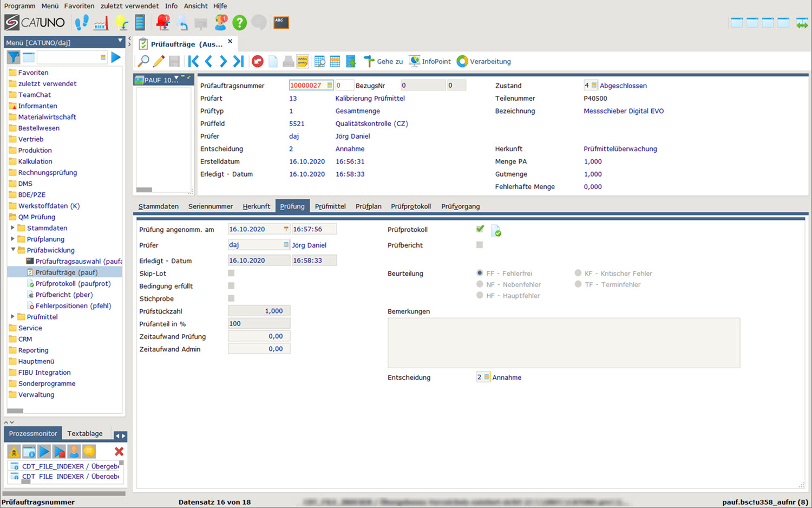The height and width of the screenshot is (508, 812).
Task: Expand the Stammdaten tree folder
Action: tap(12, 228)
